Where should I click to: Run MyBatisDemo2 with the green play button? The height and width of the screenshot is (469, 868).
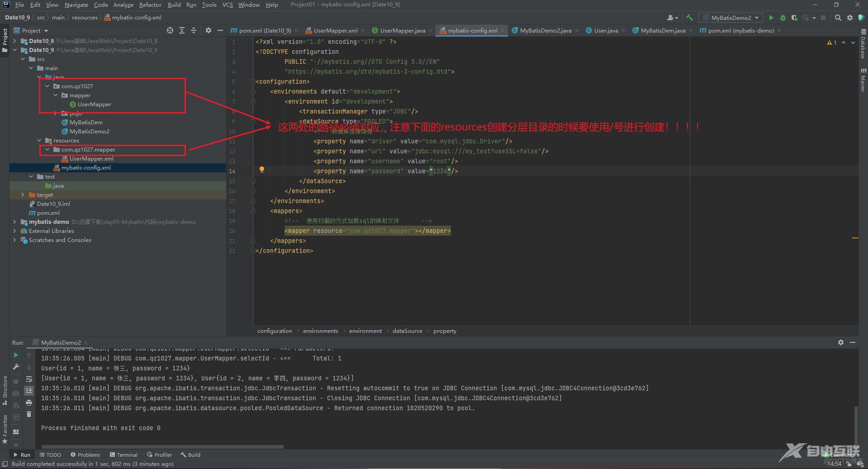[771, 18]
